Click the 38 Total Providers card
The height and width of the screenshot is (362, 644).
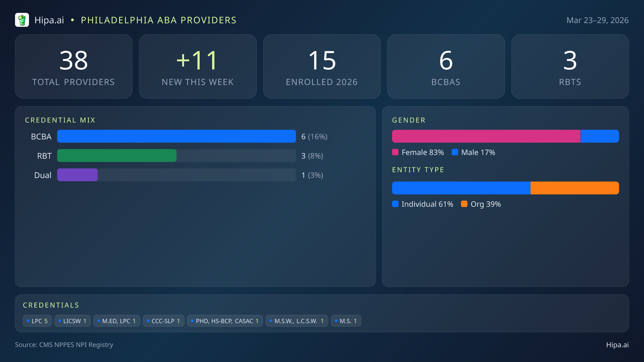tap(74, 66)
